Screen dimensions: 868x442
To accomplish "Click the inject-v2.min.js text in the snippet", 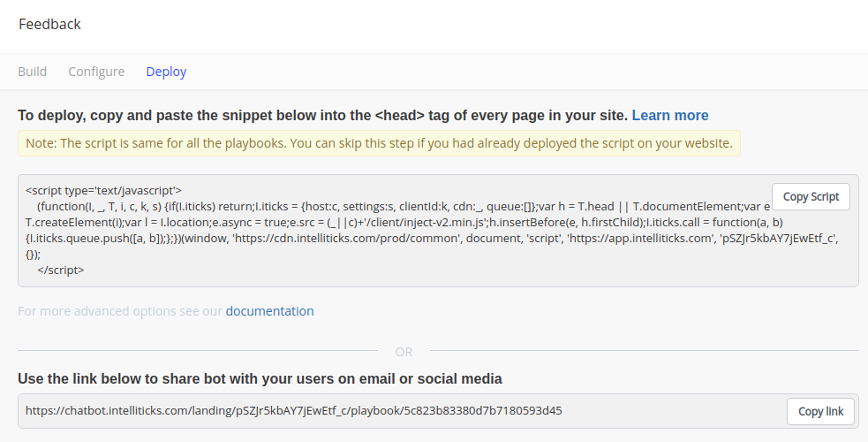I will pos(438,223).
